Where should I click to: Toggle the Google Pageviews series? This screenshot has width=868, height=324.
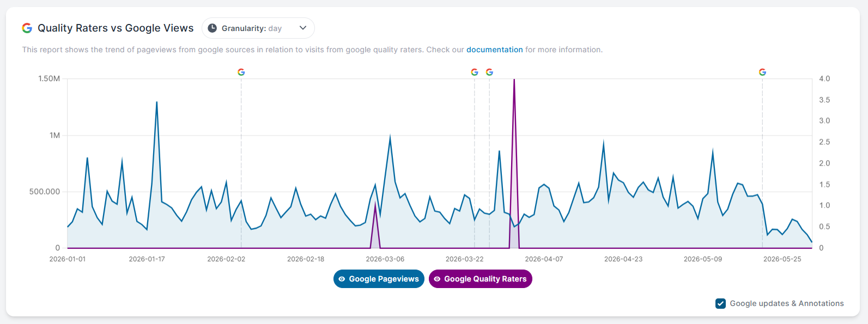(x=379, y=279)
